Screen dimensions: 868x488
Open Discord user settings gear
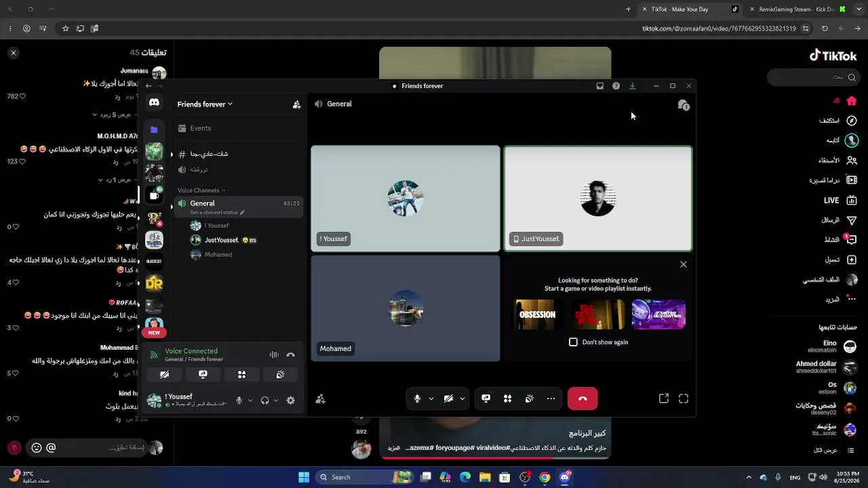coord(290,401)
